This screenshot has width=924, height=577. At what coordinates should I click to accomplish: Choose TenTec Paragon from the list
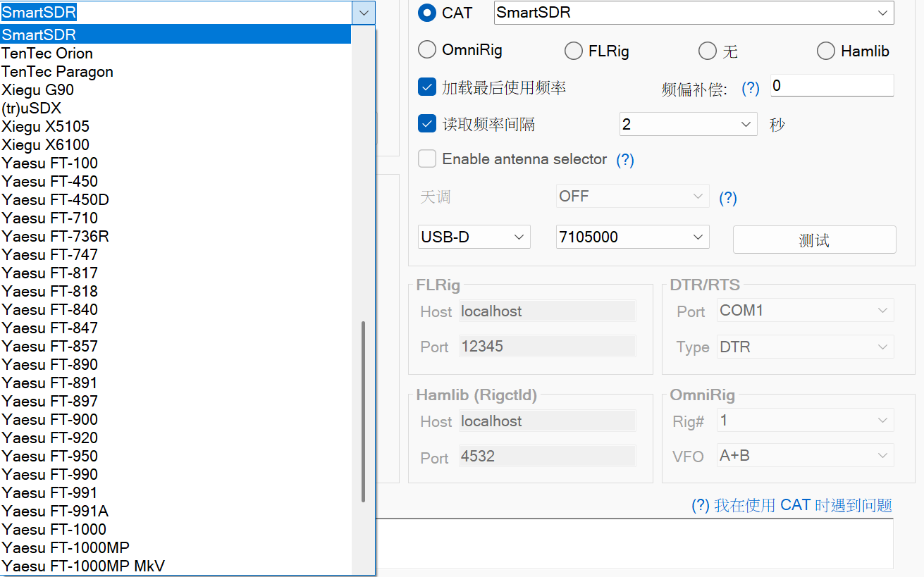(x=175, y=71)
